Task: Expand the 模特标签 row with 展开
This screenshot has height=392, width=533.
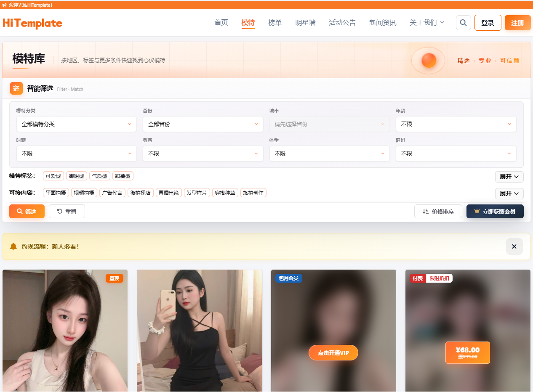Action: point(509,177)
